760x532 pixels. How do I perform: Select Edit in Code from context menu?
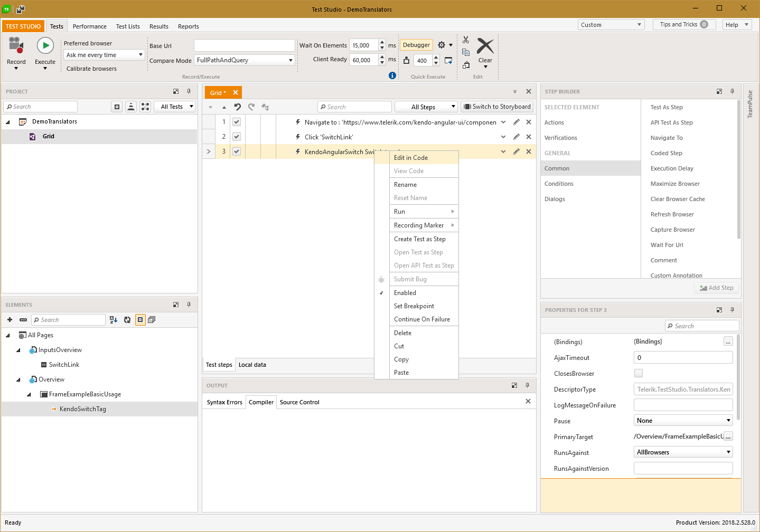click(416, 158)
